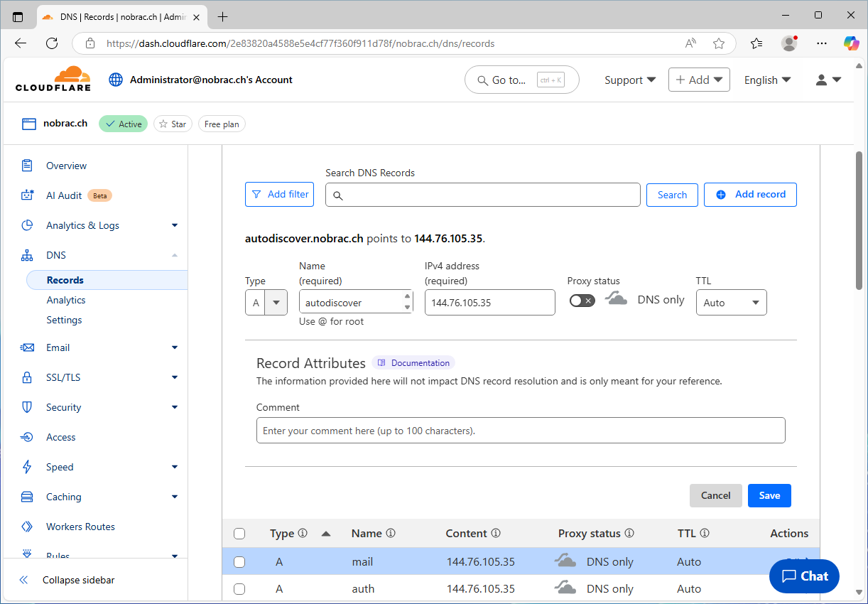Open the browser favorites list icon
This screenshot has width=868, height=604.
[x=756, y=43]
